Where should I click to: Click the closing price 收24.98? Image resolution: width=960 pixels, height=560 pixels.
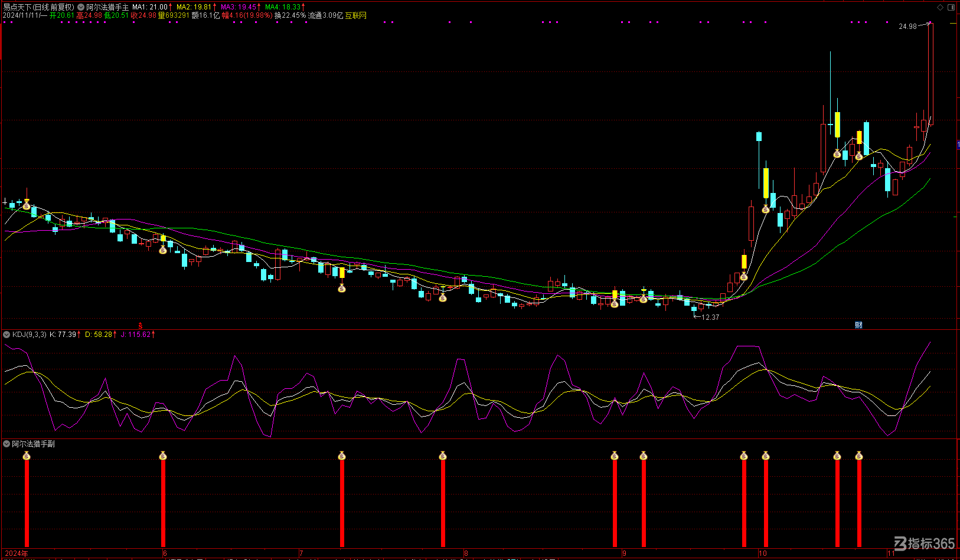tap(143, 15)
